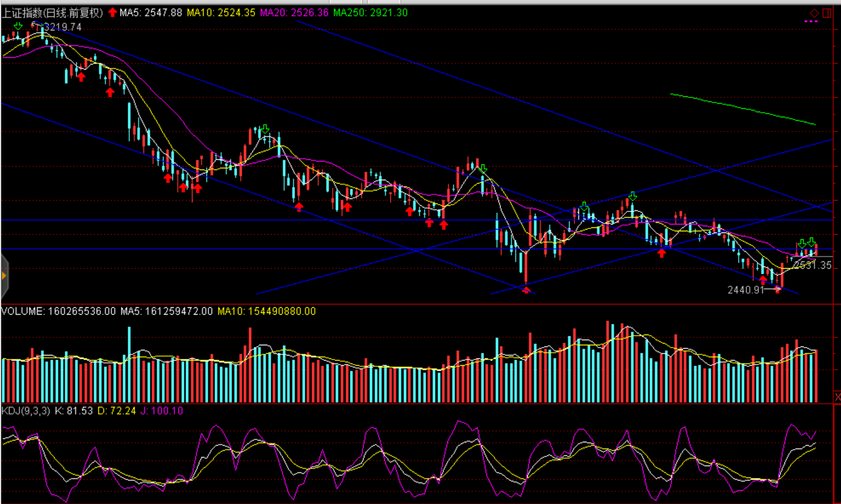Click the green sell arrow near 3219.74 high
The height and width of the screenshot is (504, 841).
(18, 26)
